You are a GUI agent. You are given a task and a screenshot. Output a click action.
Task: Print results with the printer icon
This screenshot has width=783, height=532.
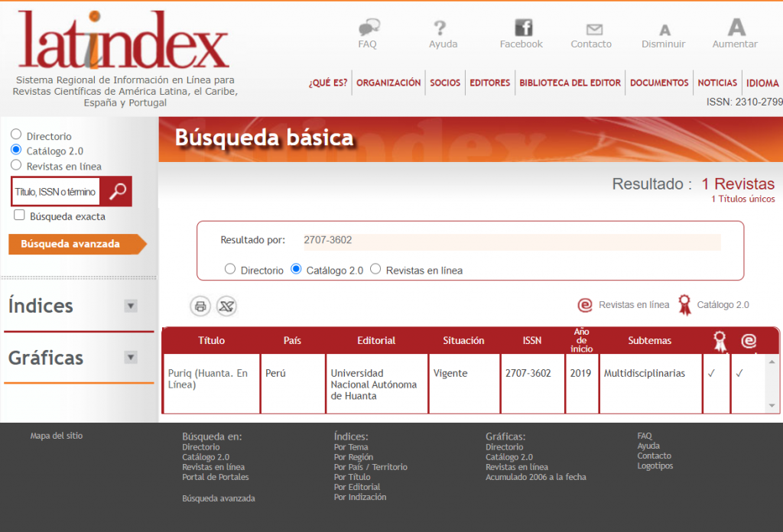(x=200, y=306)
